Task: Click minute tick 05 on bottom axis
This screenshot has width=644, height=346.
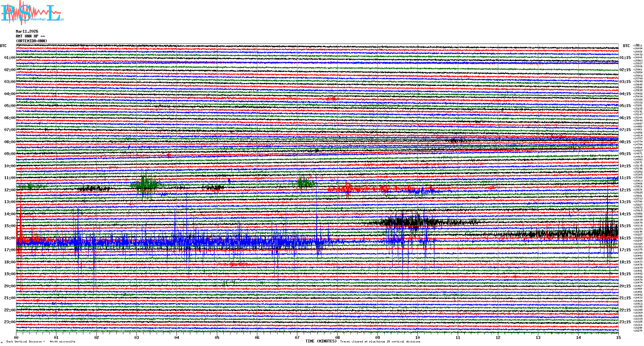Action: 217,337
